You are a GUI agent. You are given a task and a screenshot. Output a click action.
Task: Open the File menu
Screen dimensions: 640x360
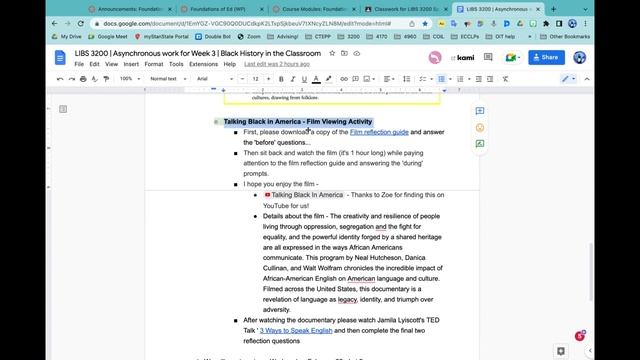(79, 64)
